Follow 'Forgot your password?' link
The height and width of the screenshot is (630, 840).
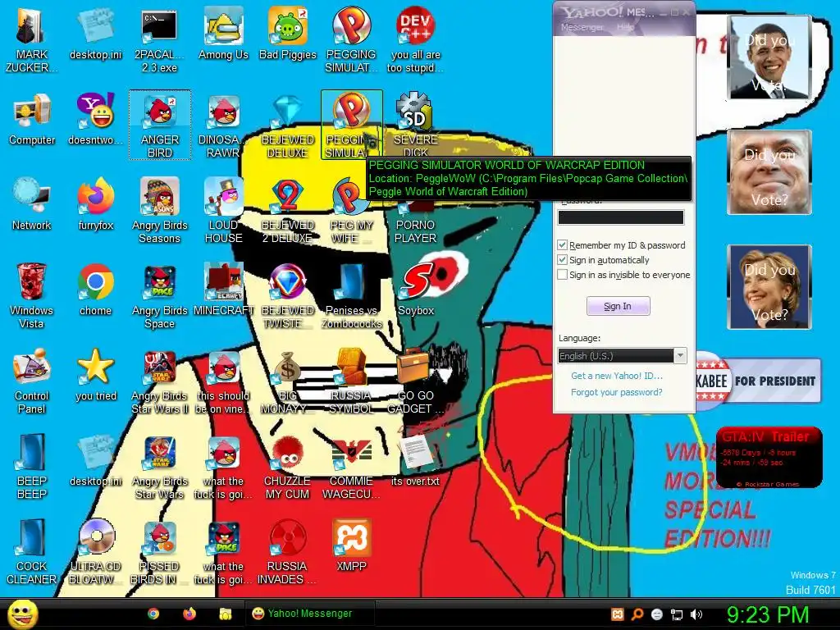[x=617, y=392]
